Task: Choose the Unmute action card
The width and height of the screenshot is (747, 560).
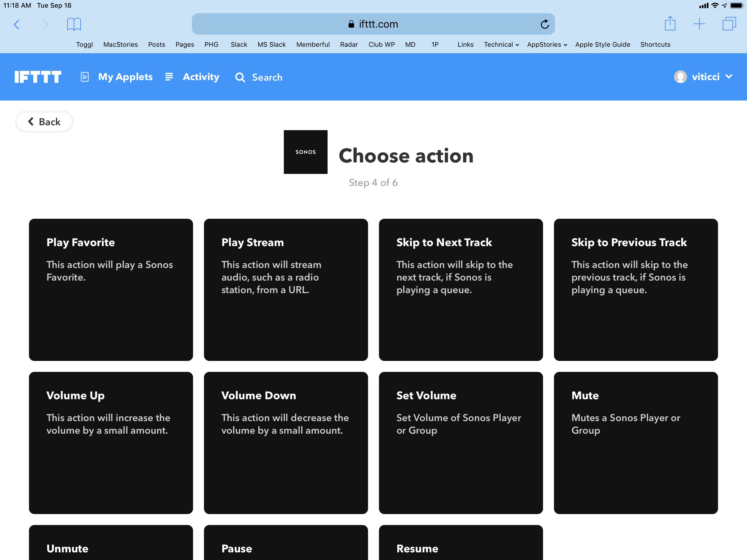Action: [111, 542]
